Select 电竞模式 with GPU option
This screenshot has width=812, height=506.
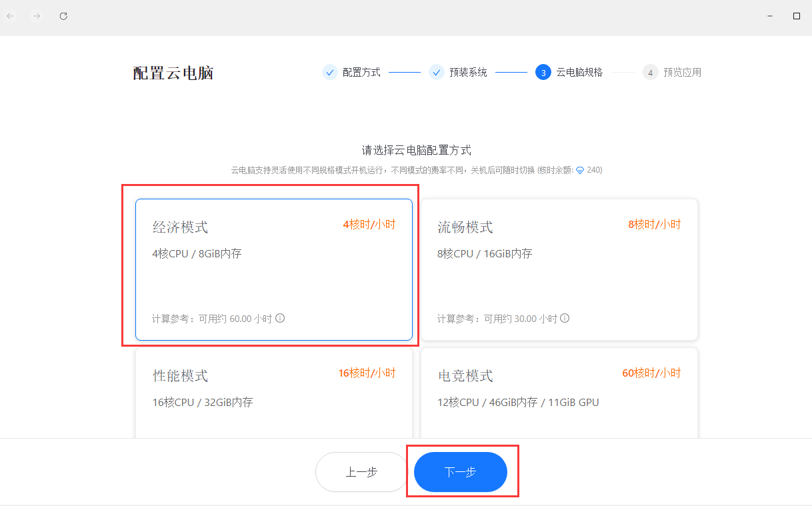point(559,393)
